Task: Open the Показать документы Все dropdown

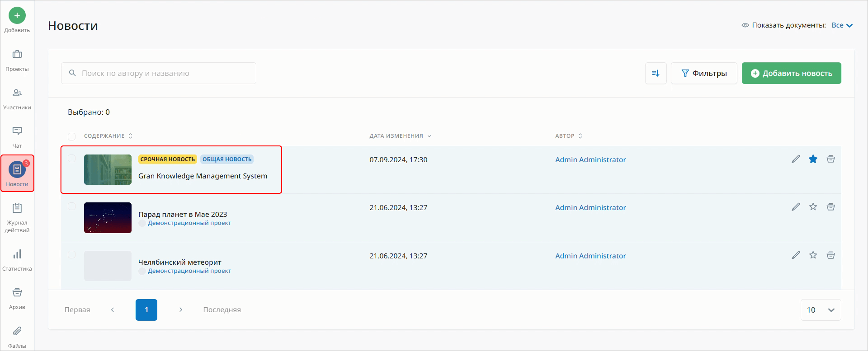Action: [842, 25]
